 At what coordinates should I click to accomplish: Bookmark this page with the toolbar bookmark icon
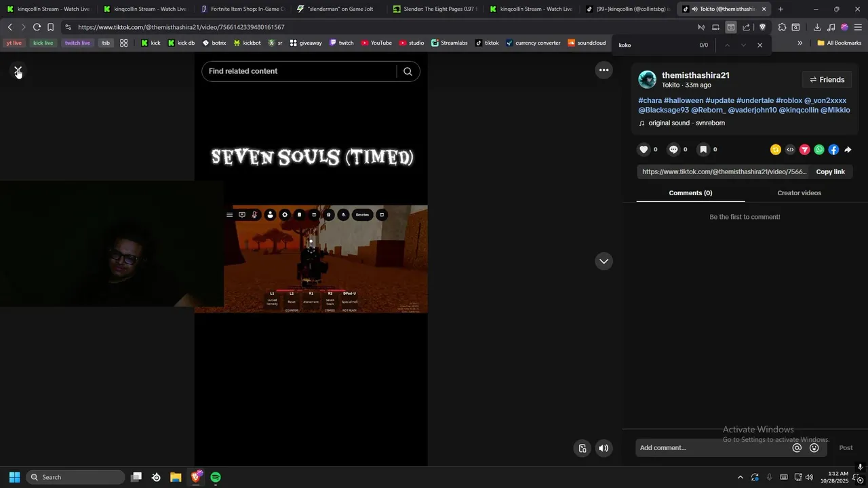coord(50,27)
